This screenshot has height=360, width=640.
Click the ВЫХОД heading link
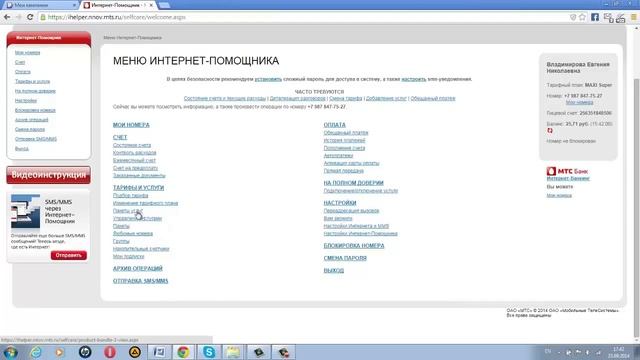(334, 270)
